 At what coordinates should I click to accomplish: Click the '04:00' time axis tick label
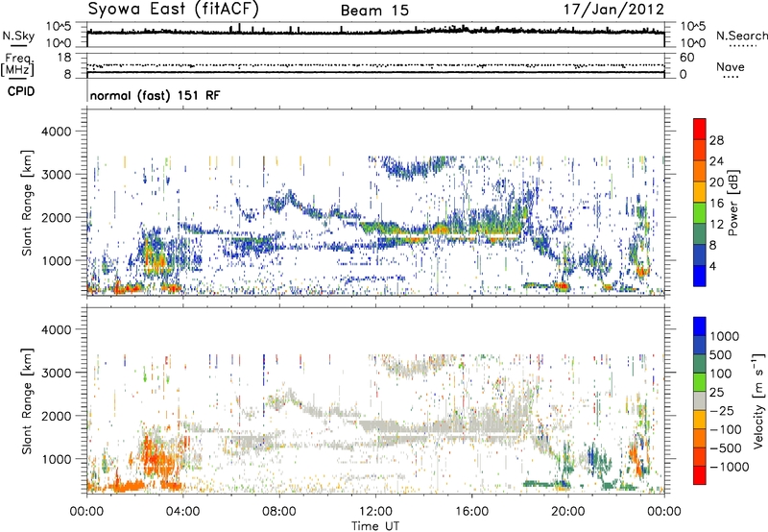183,512
